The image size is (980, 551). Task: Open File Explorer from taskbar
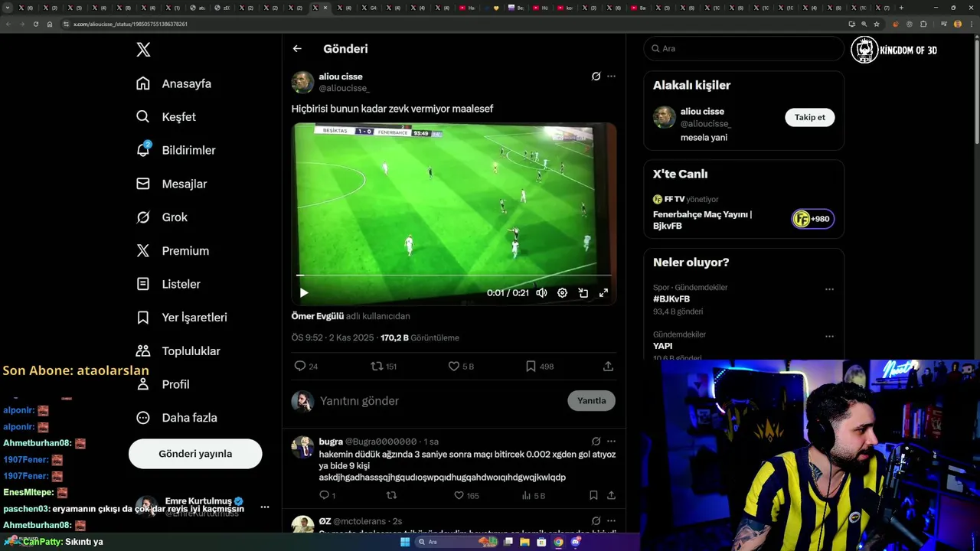click(x=524, y=542)
